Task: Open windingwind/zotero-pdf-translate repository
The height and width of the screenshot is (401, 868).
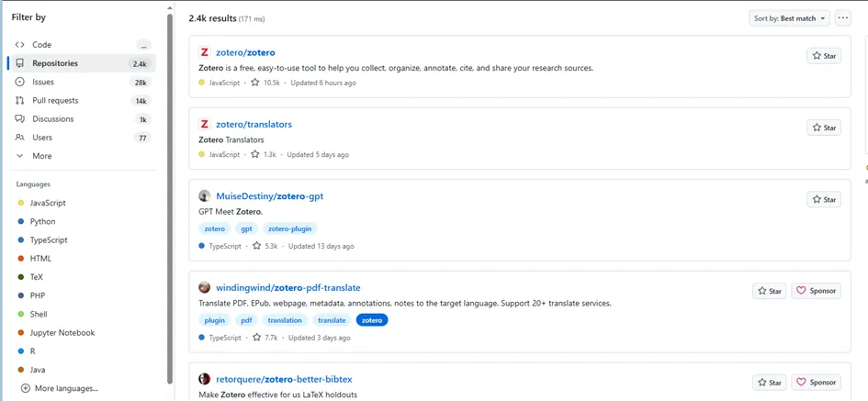Action: point(287,287)
